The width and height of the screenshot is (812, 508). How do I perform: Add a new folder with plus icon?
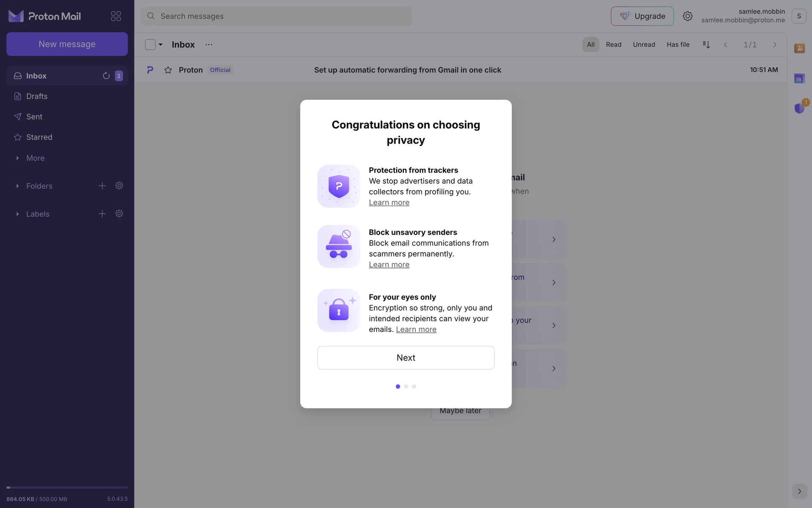tap(102, 186)
